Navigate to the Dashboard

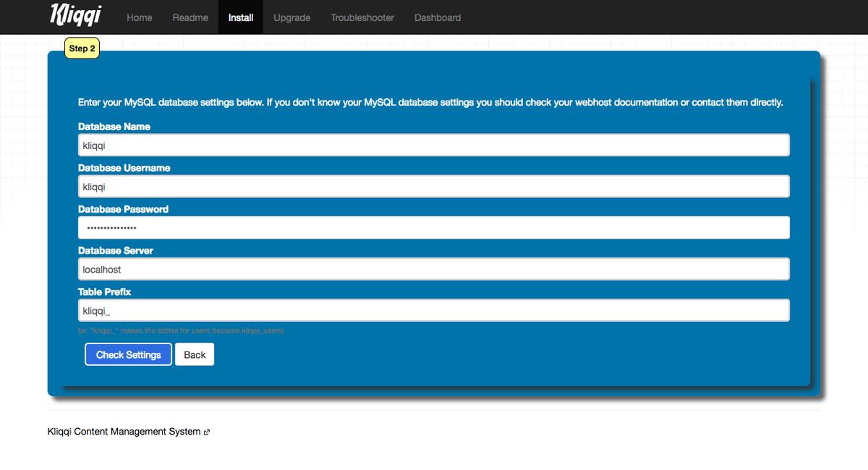437,17
